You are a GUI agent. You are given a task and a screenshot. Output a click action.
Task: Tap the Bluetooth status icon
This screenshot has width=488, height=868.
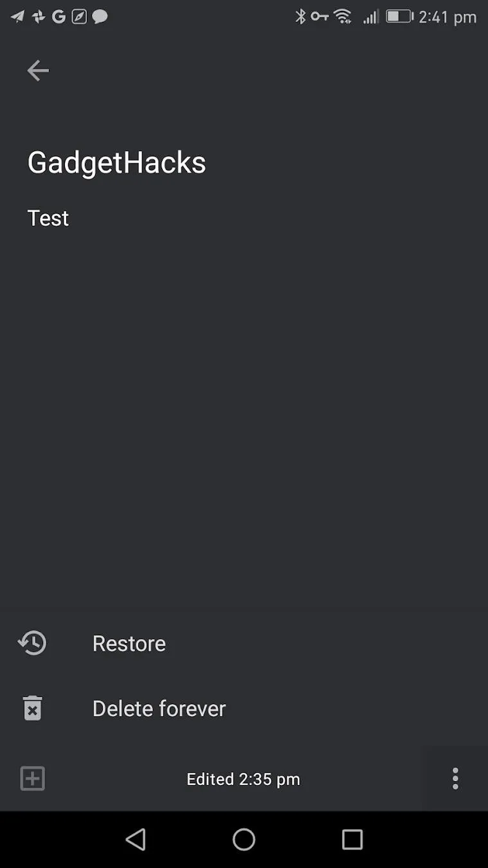[300, 17]
